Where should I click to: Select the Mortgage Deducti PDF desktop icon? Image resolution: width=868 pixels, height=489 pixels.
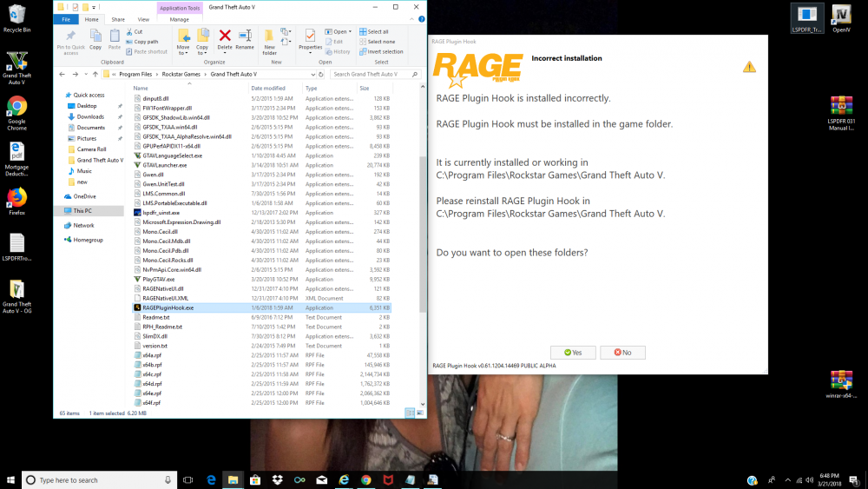(16, 160)
